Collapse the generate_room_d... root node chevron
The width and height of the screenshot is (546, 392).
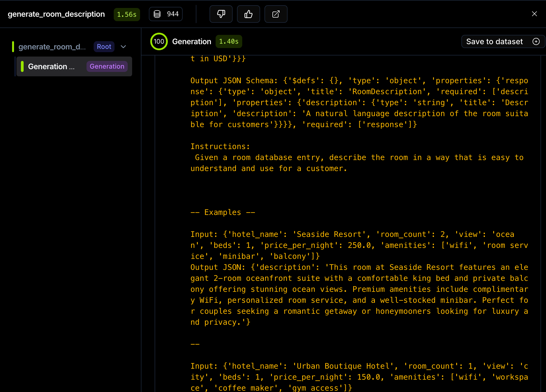pos(123,47)
